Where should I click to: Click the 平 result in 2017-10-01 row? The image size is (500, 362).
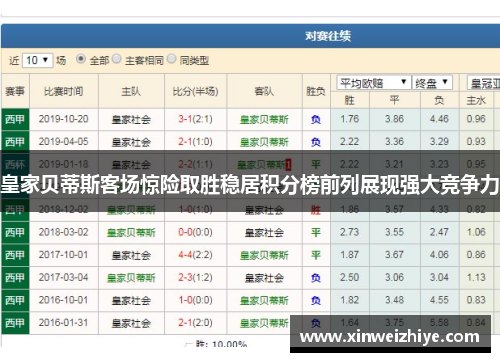click(316, 255)
